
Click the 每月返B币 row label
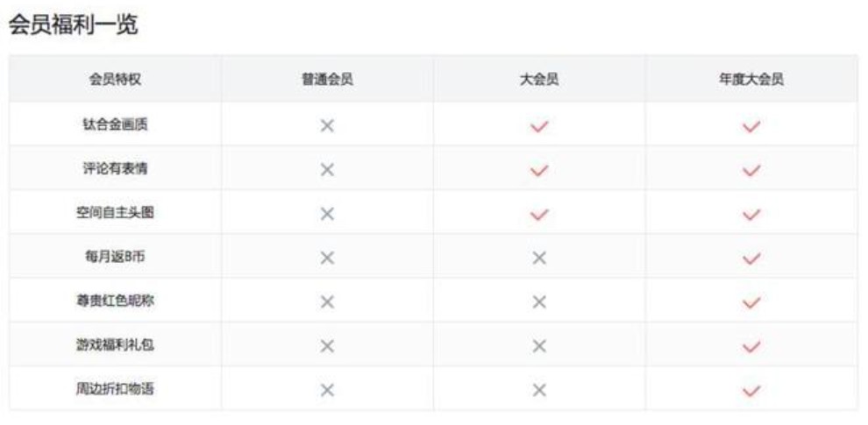pyautogui.click(x=115, y=257)
